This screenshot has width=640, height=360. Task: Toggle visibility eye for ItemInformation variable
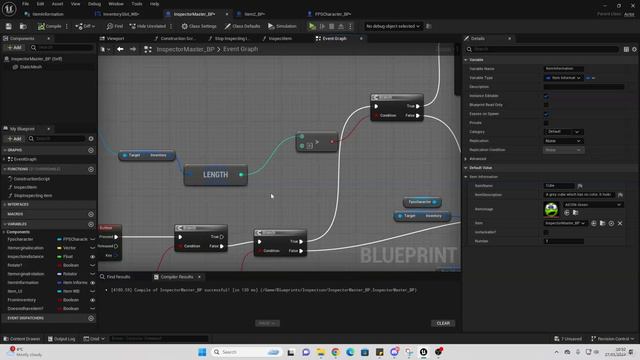(x=92, y=282)
